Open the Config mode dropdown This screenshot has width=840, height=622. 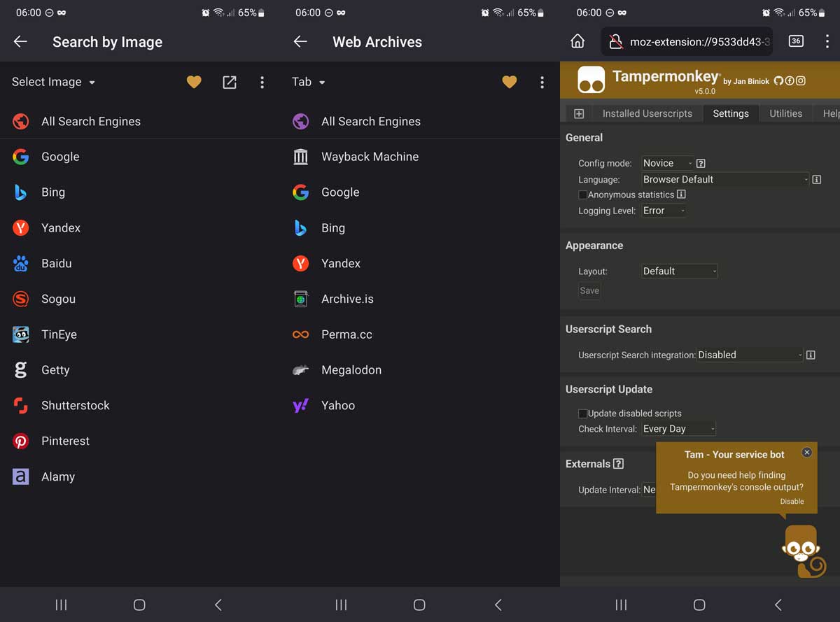[668, 163]
